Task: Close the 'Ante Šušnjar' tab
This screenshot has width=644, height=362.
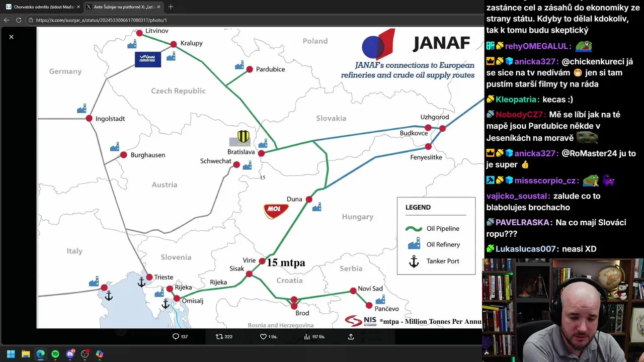Action: (159, 7)
